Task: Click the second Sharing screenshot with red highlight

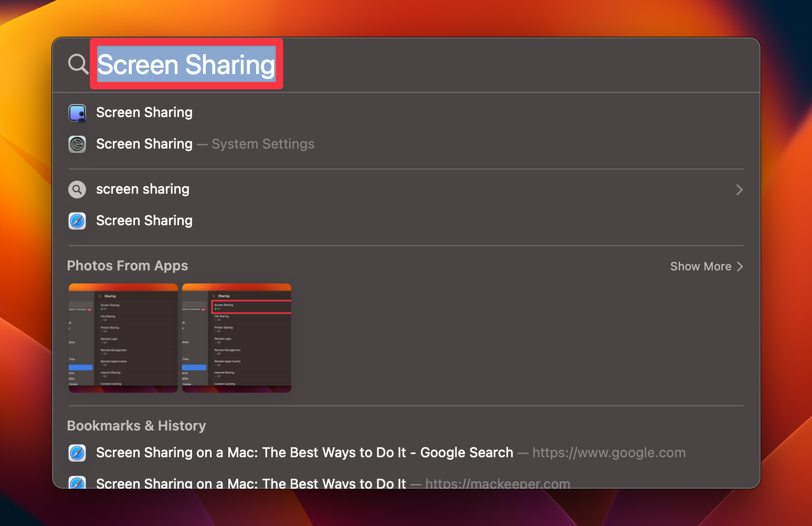Action: 236,338
